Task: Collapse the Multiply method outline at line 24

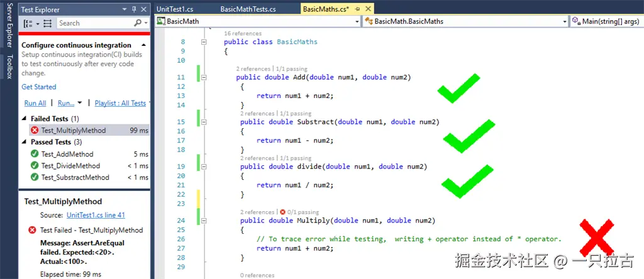Action: (203, 221)
